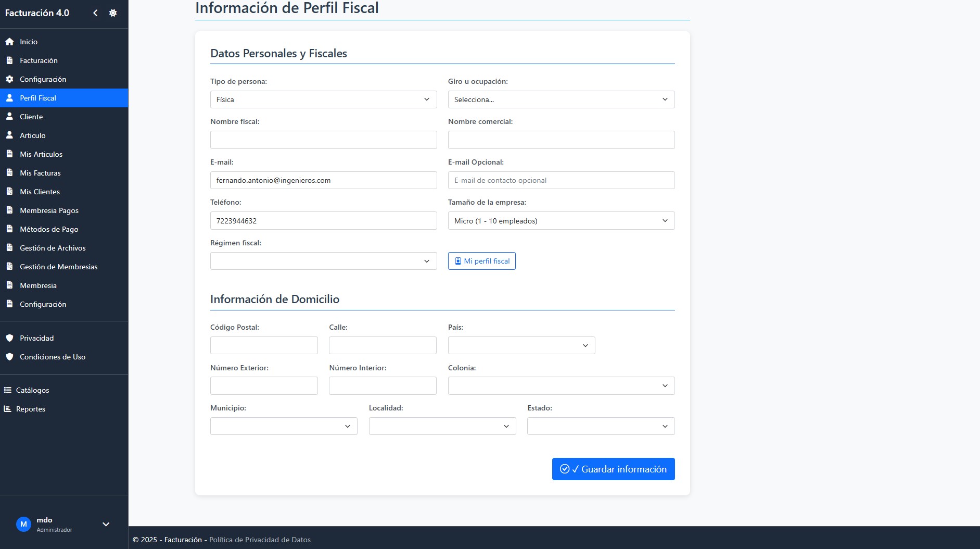980x549 pixels.
Task: Click the chart icon beside Reportes
Action: 8,409
